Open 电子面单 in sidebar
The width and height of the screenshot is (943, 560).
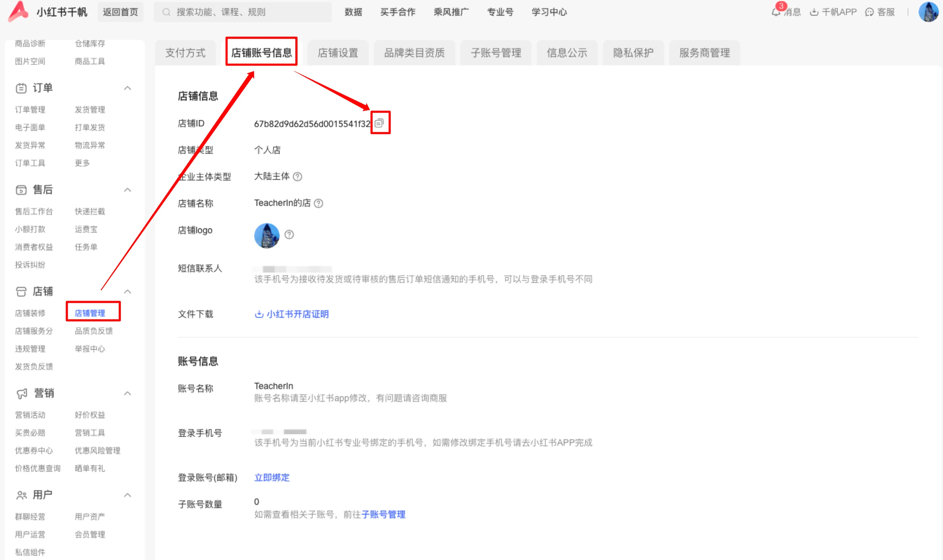(30, 128)
